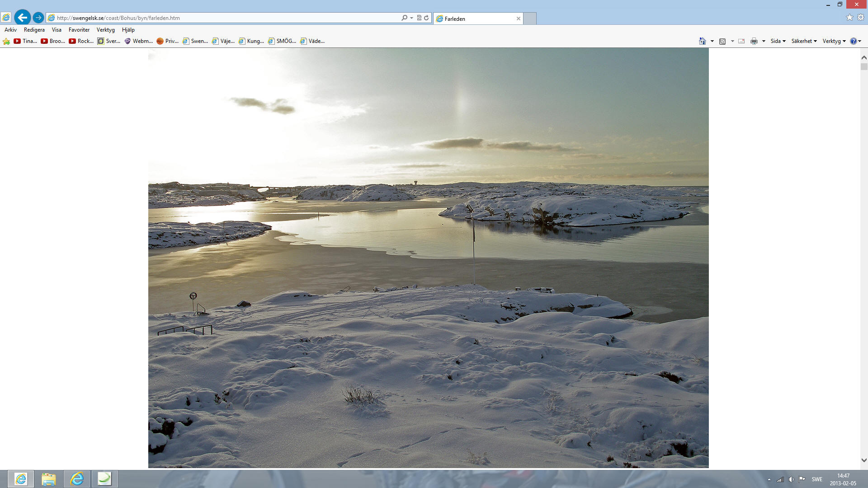Open the Verktyg menu in the menu bar
868x488 pixels.
106,30
